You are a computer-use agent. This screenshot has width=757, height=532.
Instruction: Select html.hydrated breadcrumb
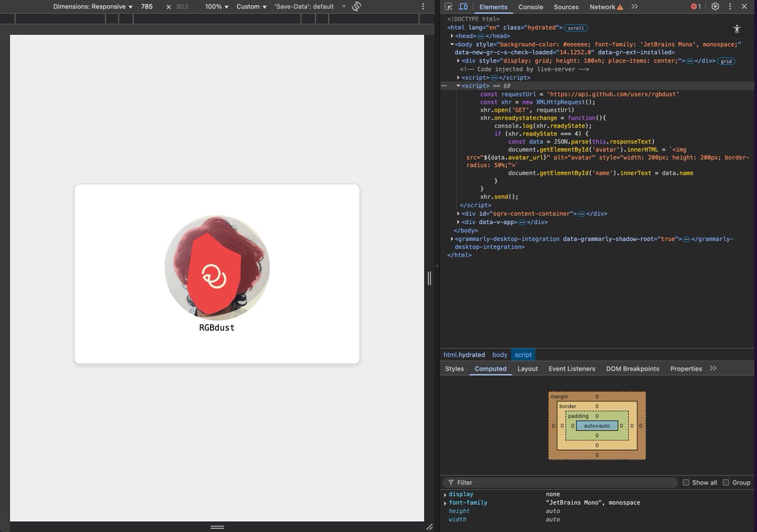[464, 355]
